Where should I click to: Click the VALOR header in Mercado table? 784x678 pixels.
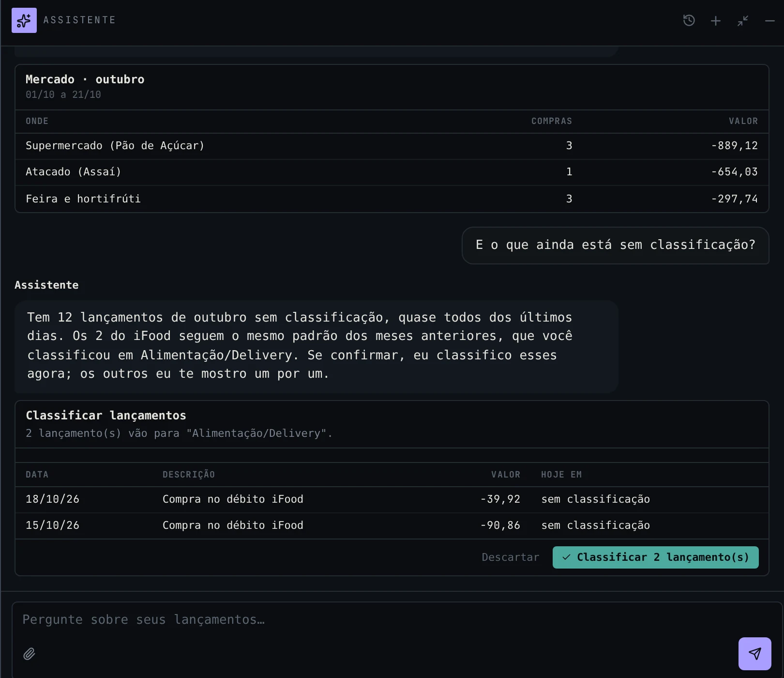pyautogui.click(x=743, y=121)
